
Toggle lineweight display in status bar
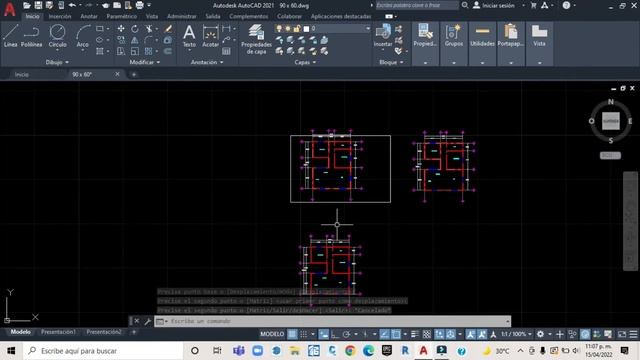pos(415,334)
